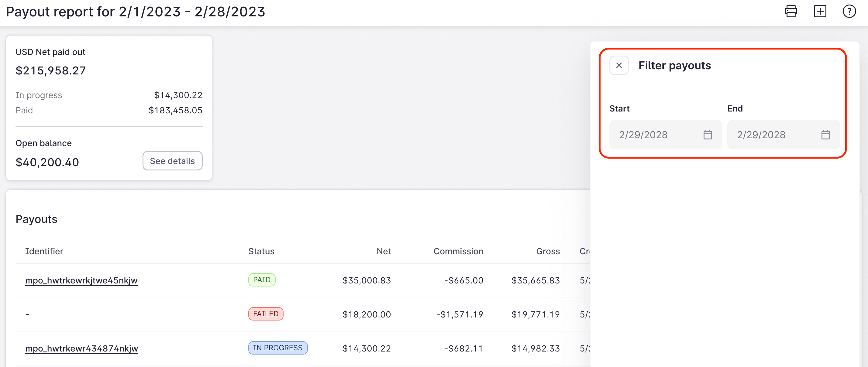Sort by the Commission column header
The height and width of the screenshot is (367, 868).
(458, 251)
